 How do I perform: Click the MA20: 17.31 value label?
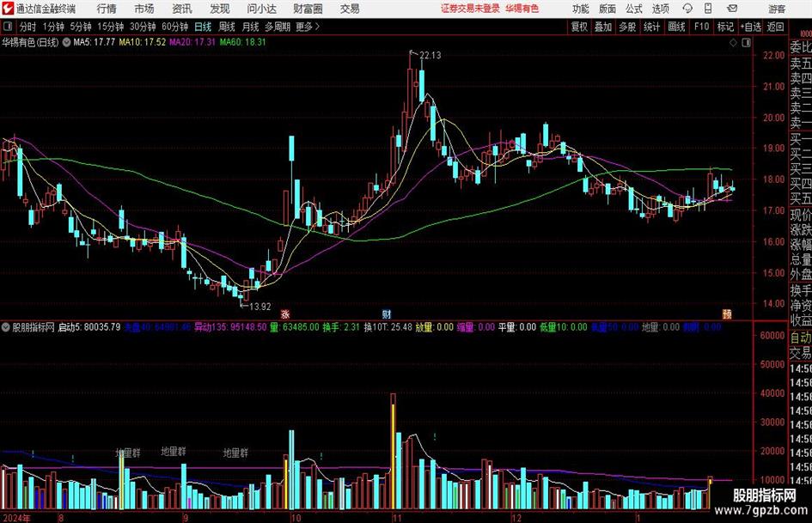(192, 42)
